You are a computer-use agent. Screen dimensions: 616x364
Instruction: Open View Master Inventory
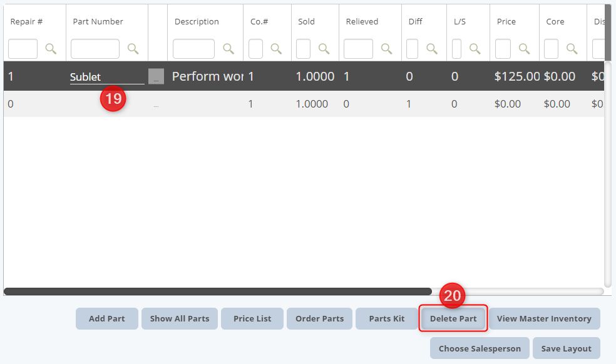(544, 318)
